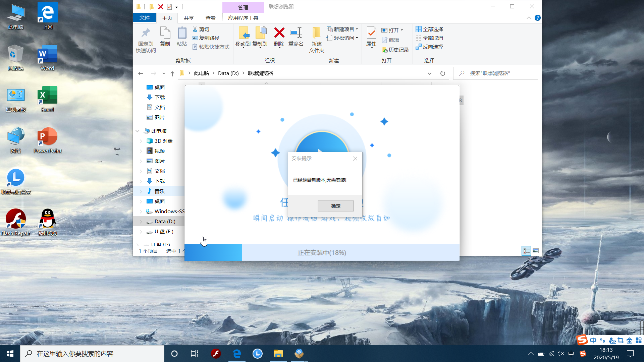
Task: Open the Open (打开) dropdown
Action: click(x=392, y=30)
